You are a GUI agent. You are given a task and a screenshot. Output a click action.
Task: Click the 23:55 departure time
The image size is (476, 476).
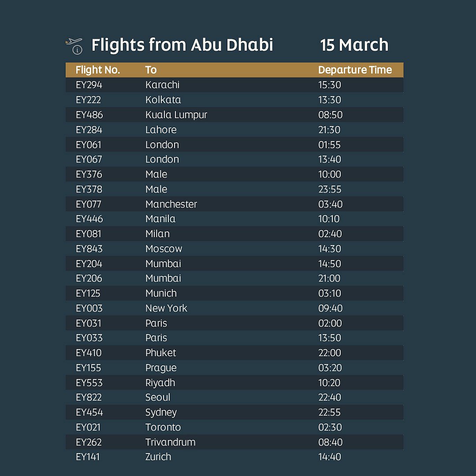(x=330, y=189)
